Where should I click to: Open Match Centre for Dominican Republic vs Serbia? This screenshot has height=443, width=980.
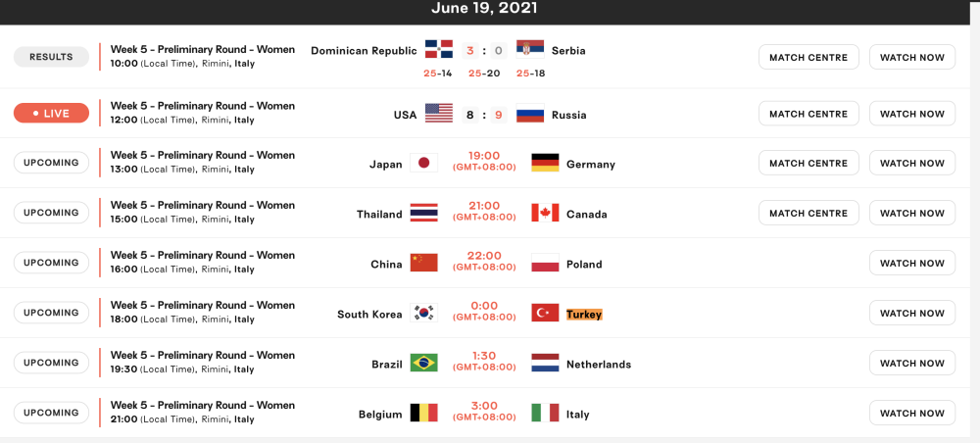[808, 57]
